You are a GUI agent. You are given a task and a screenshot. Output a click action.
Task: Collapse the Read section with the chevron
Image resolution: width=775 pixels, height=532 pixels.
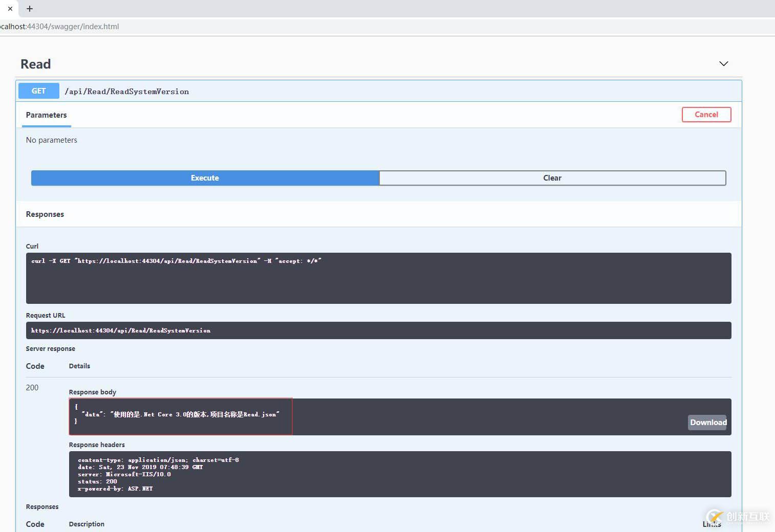723,64
